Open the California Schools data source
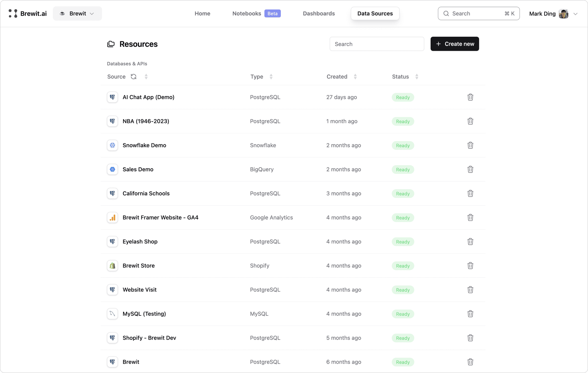 [146, 193]
